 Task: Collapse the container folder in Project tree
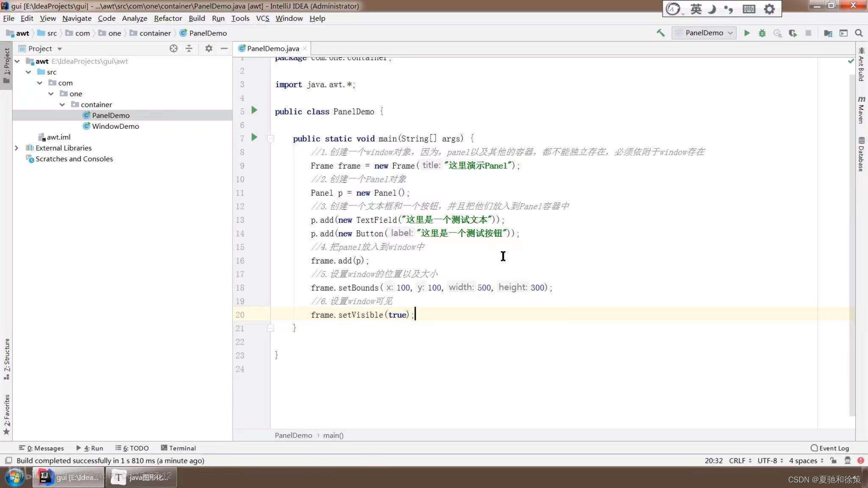62,104
